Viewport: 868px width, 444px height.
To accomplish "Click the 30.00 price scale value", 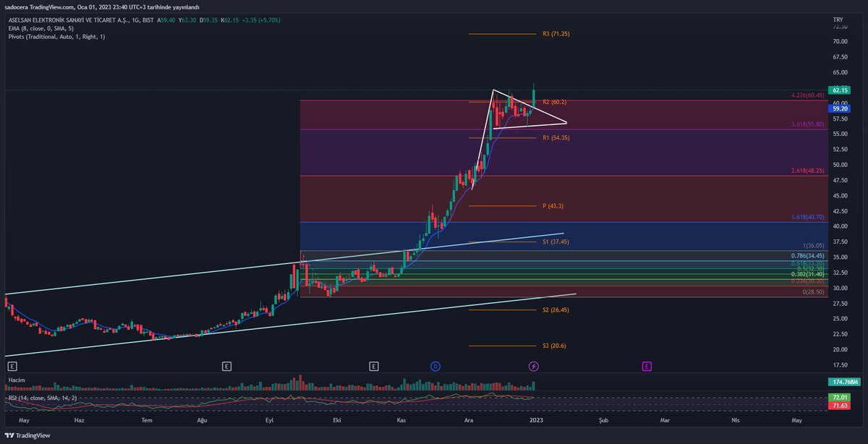I will [x=841, y=288].
